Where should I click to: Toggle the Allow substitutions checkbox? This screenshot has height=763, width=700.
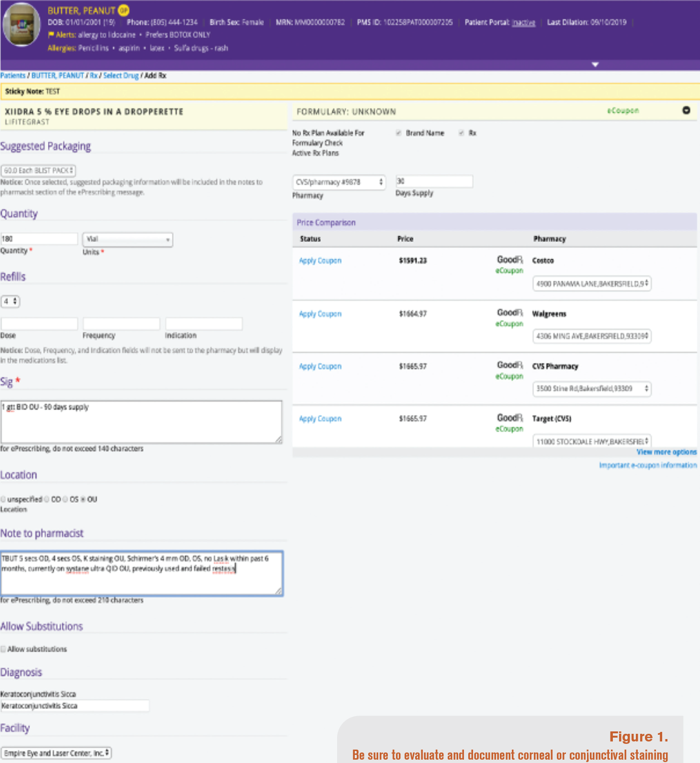click(x=3, y=649)
